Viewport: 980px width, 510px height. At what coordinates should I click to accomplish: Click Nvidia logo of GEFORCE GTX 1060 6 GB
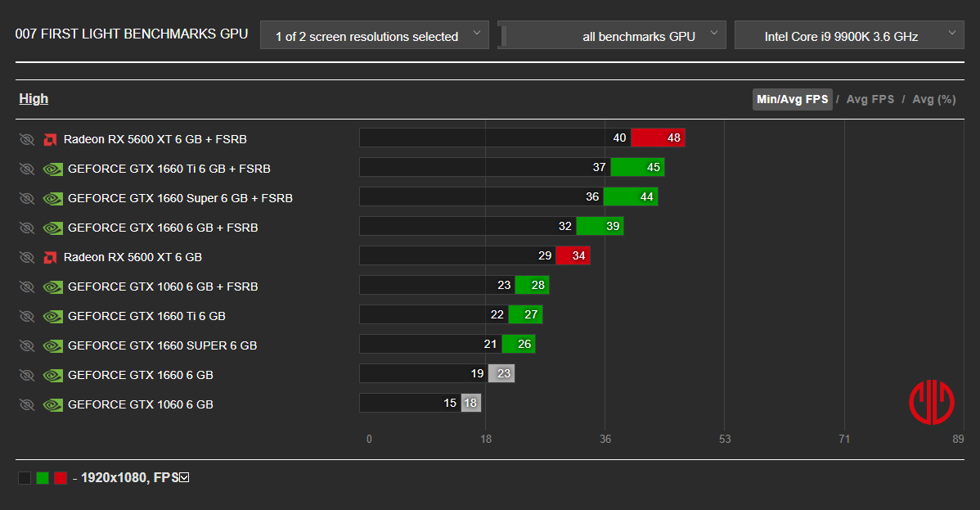(x=52, y=404)
